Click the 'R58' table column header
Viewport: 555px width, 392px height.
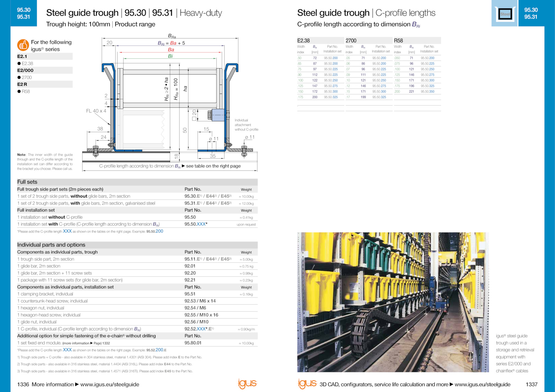(x=417, y=41)
